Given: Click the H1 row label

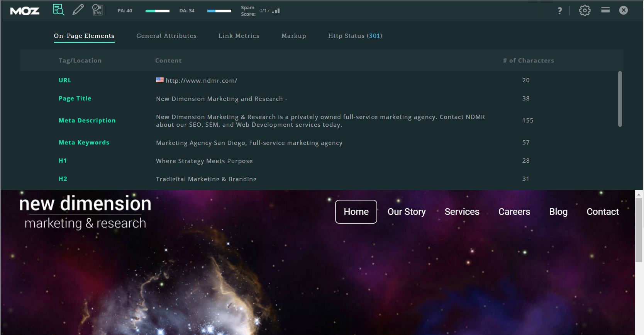Looking at the screenshot, I should tap(63, 161).
